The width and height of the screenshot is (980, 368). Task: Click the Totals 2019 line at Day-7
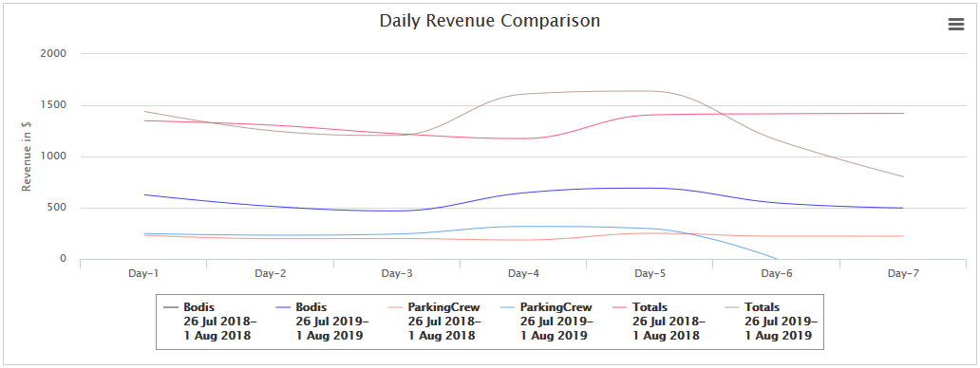903,176
